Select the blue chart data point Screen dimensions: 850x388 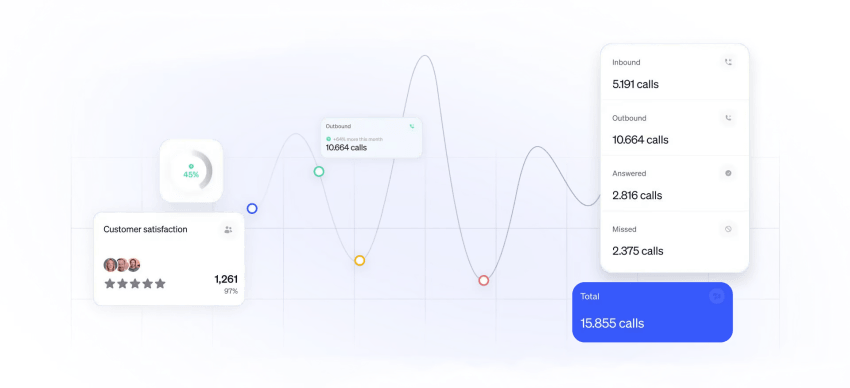point(252,209)
